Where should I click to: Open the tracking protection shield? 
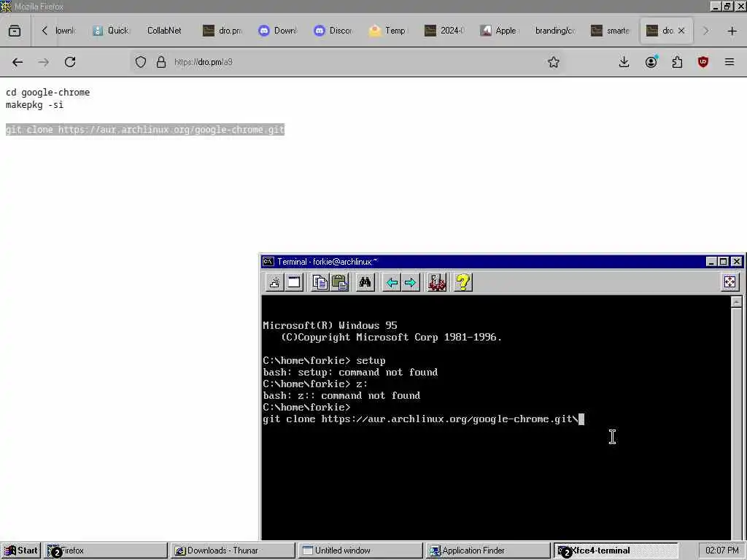click(141, 62)
